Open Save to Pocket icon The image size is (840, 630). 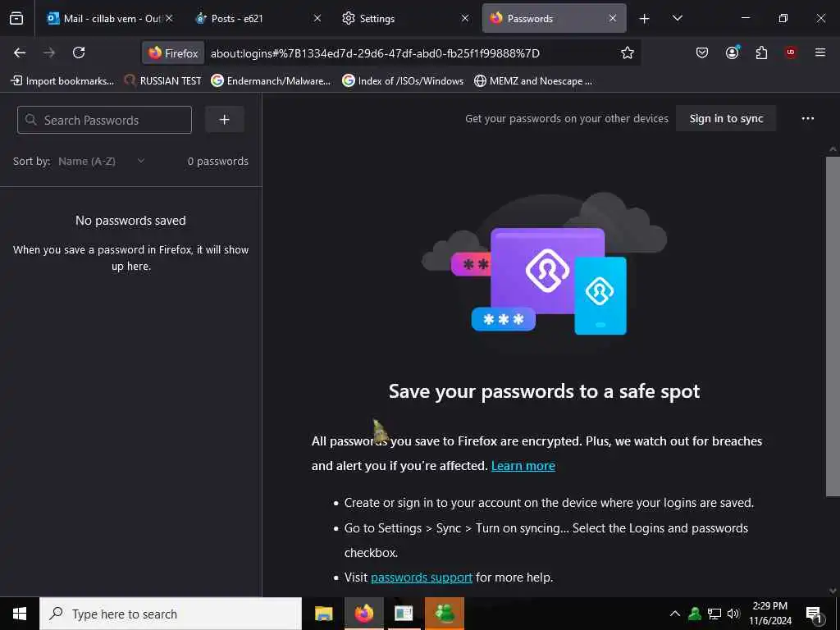(x=702, y=52)
